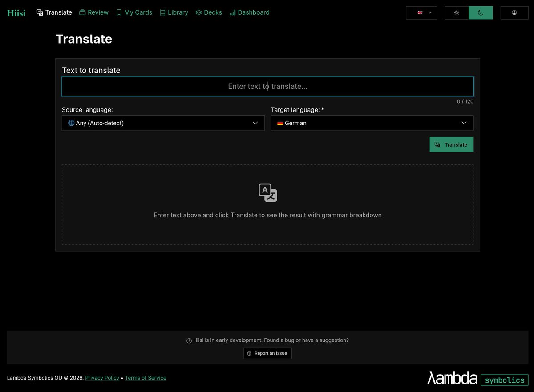
Task: Open the Privacy Policy link
Action: [x=102, y=378]
